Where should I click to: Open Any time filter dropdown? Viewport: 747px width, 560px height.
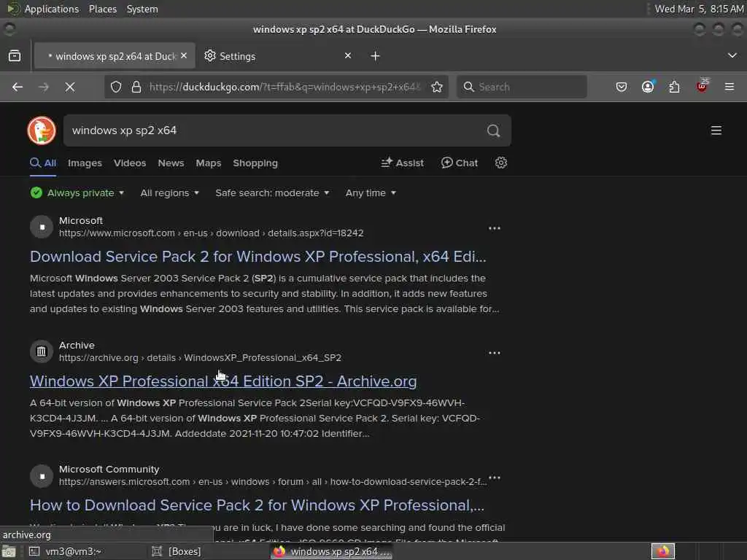371,192
